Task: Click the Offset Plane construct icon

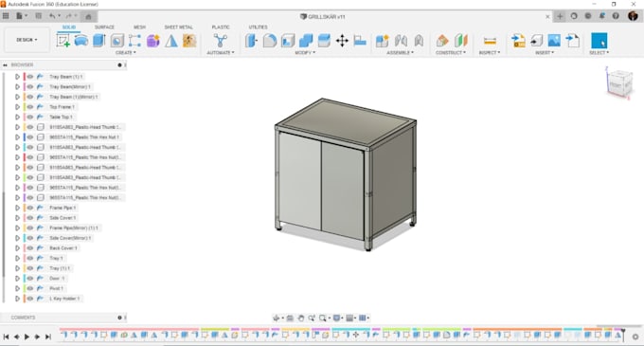Action: point(442,41)
